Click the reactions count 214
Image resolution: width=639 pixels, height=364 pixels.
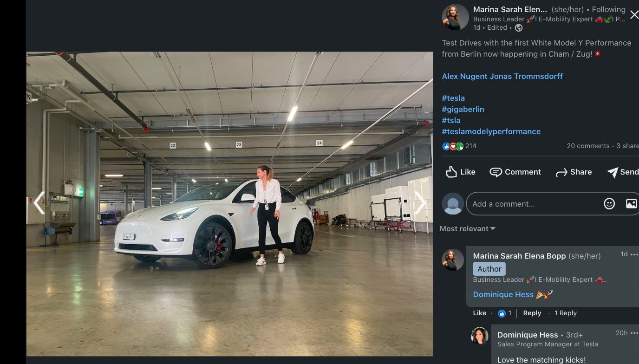coord(471,146)
